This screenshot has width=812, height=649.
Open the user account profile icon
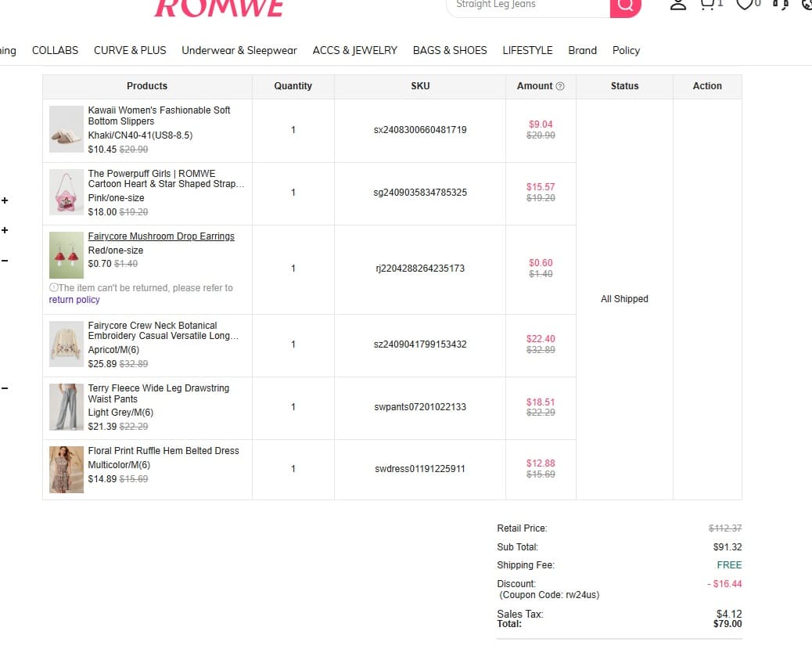[678, 4]
